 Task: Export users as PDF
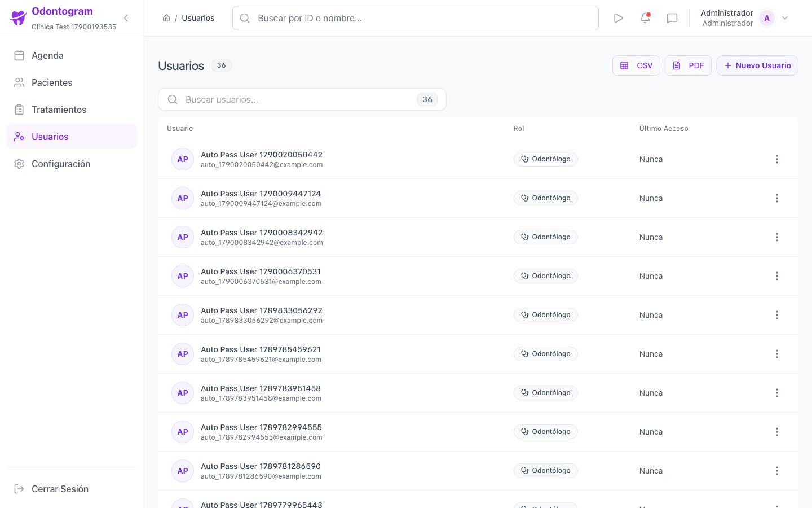click(688, 65)
